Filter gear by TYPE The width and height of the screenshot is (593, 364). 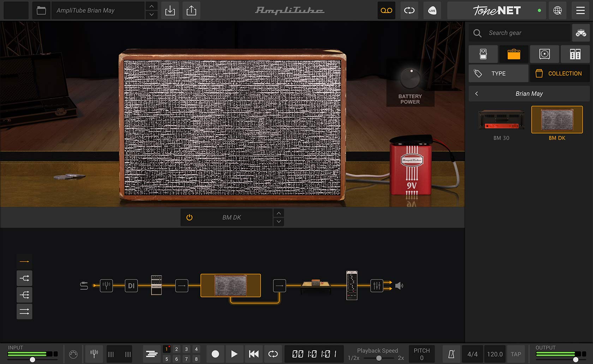[498, 73]
